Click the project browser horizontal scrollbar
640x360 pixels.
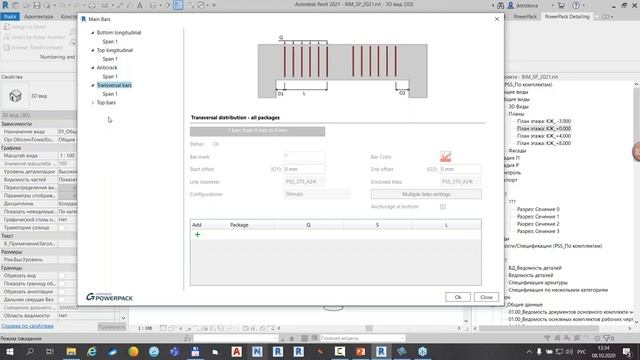(x=538, y=328)
